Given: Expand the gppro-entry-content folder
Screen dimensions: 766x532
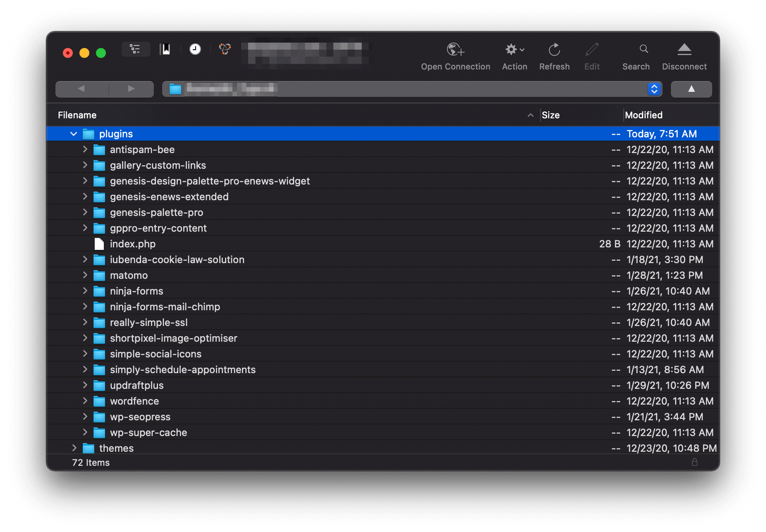Looking at the screenshot, I should coord(85,228).
